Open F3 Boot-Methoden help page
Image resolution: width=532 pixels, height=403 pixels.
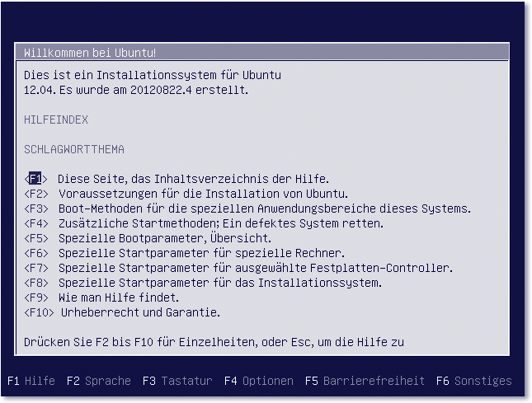point(35,209)
